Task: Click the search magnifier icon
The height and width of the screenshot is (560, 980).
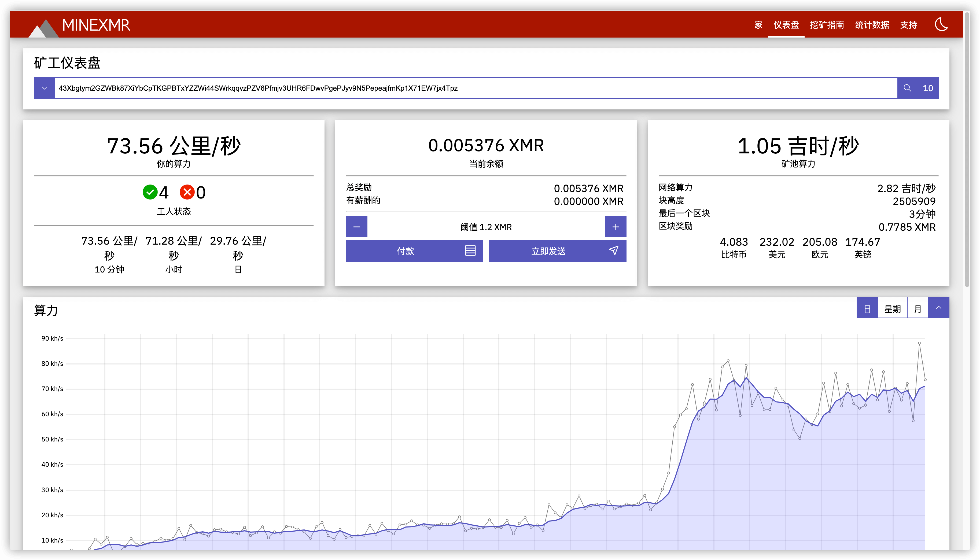Action: (907, 88)
